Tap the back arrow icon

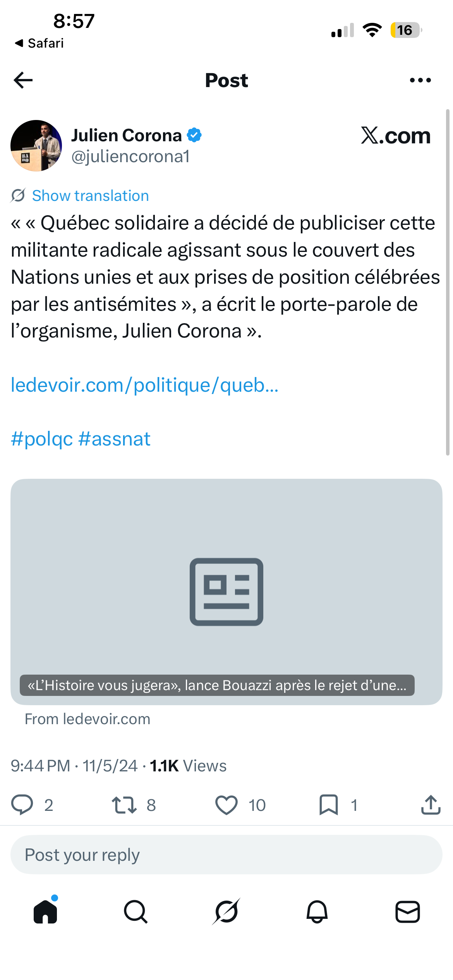point(23,80)
